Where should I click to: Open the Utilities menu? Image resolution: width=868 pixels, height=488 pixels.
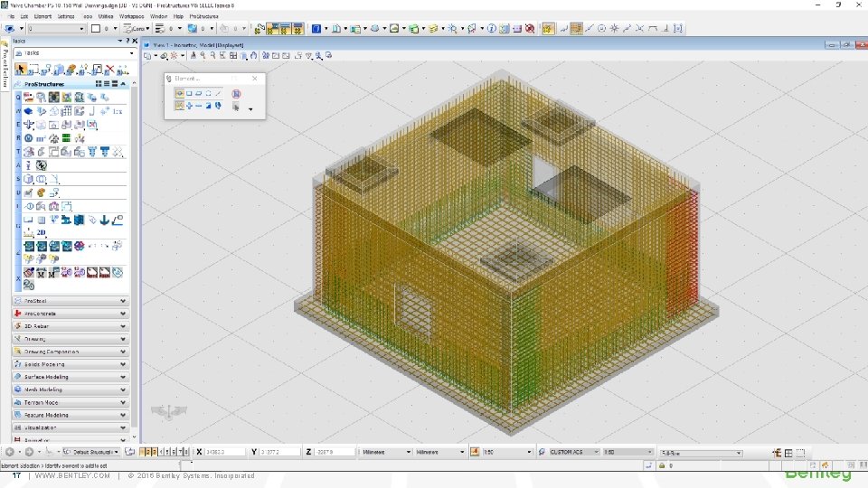tap(106, 16)
